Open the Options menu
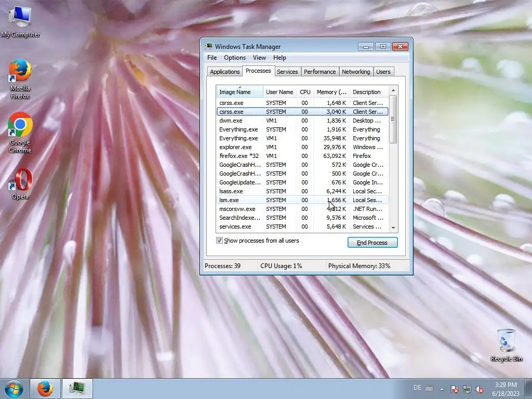Screen dimensions: 532x399 click(235, 58)
